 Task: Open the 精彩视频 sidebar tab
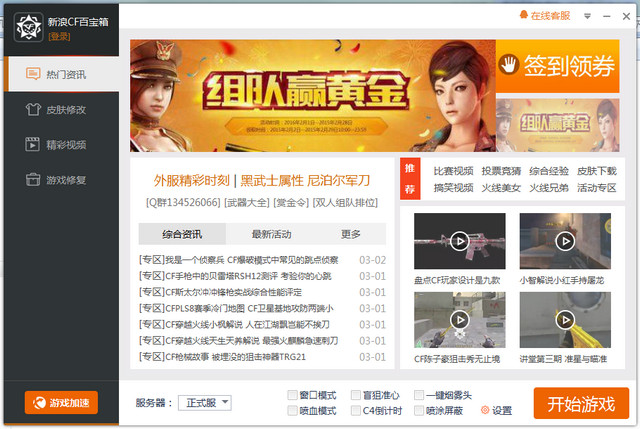62,144
